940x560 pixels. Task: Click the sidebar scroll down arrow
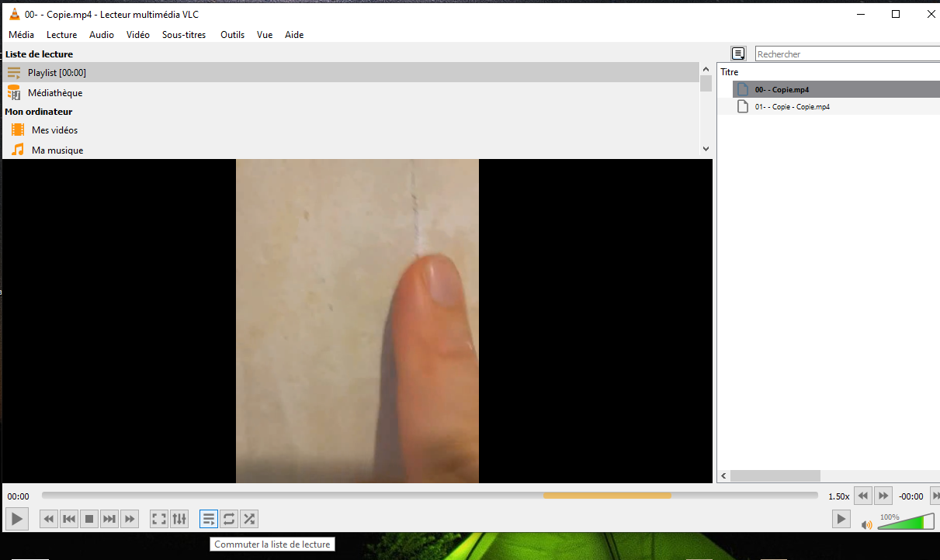706,149
